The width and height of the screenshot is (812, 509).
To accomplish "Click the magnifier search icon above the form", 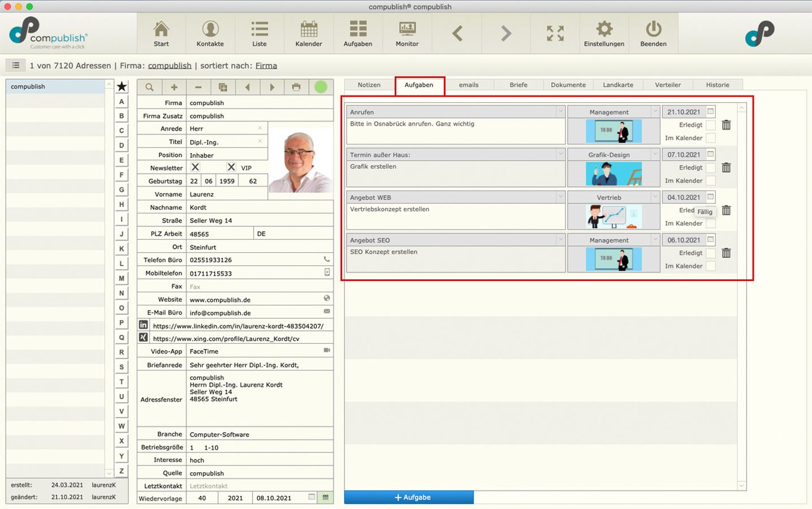I will [149, 87].
